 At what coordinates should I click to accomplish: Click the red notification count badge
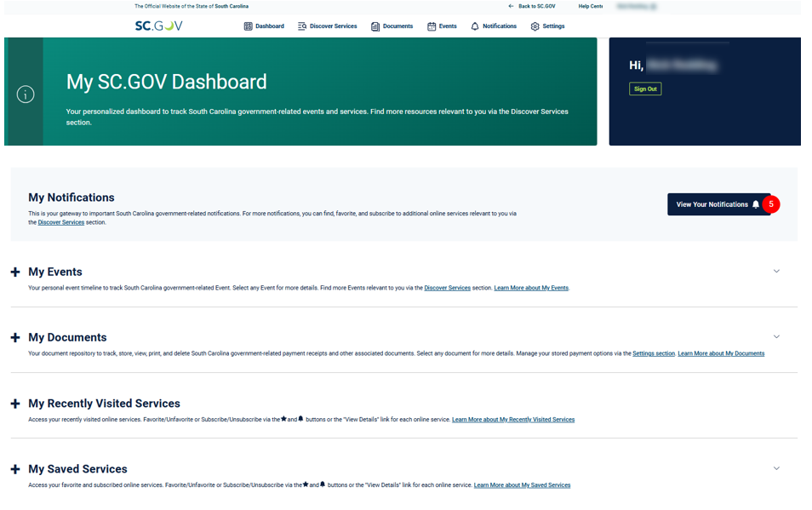(x=771, y=204)
